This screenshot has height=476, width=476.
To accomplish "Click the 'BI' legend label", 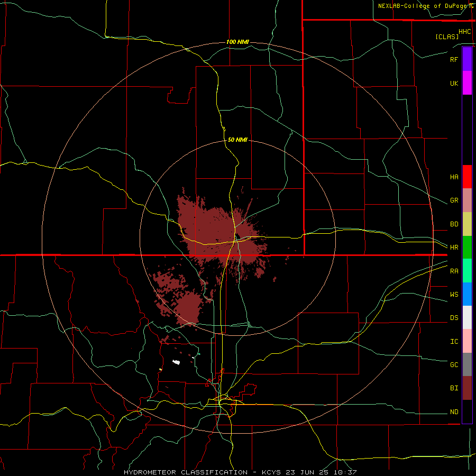I will click(x=454, y=388).
